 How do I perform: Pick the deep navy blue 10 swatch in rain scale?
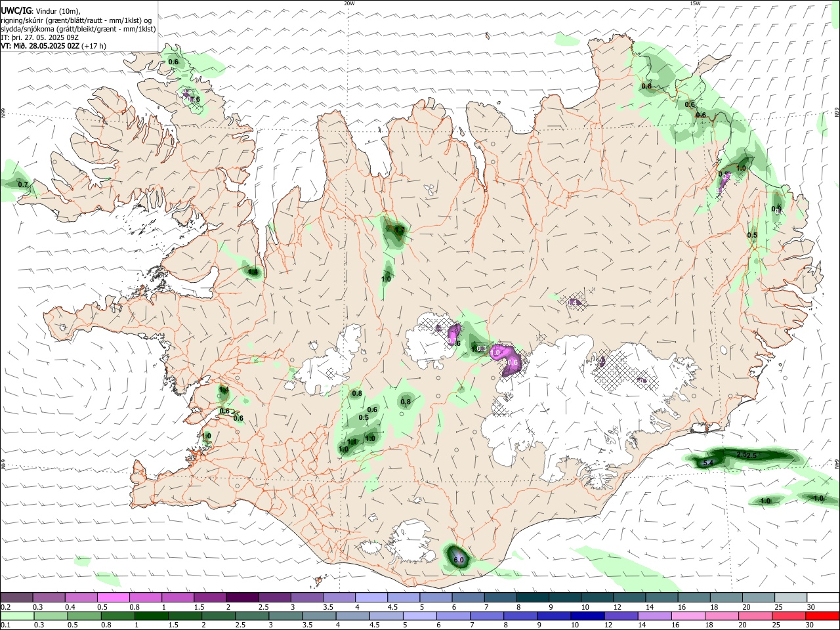pos(586,616)
